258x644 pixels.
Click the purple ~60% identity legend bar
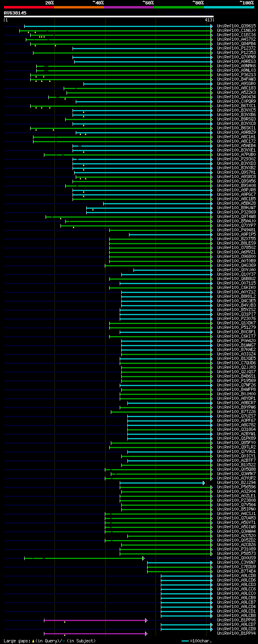pyautogui.click(x=129, y=7)
